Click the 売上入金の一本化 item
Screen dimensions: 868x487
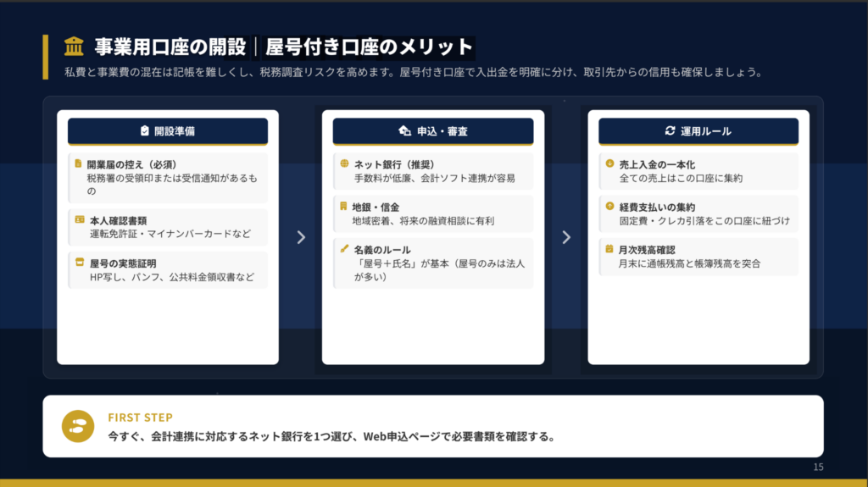tap(699, 171)
